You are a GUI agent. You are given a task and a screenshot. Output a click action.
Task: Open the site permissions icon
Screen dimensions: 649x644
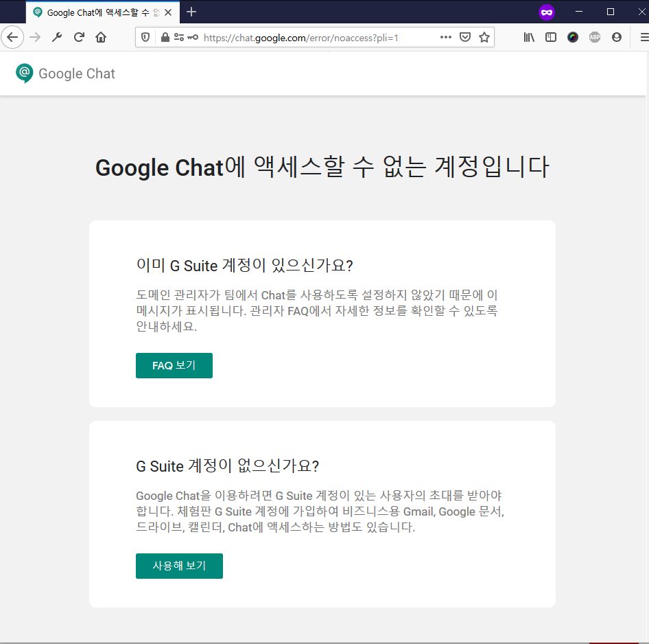point(179,38)
